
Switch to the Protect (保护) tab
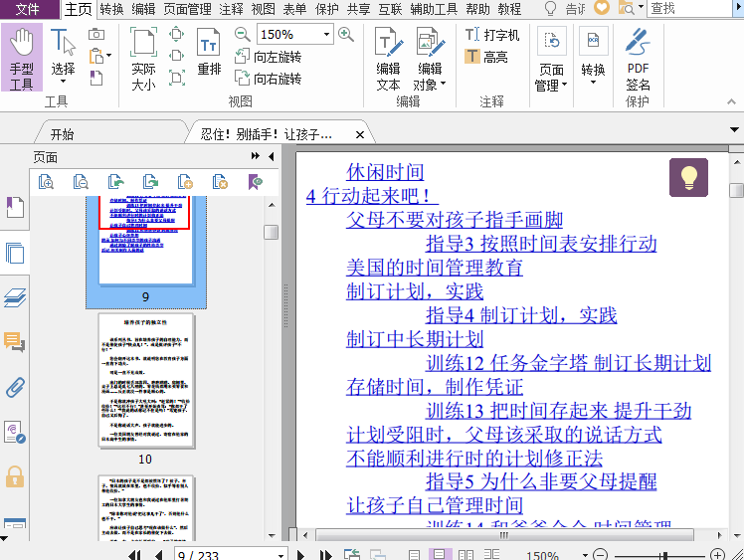(x=326, y=9)
